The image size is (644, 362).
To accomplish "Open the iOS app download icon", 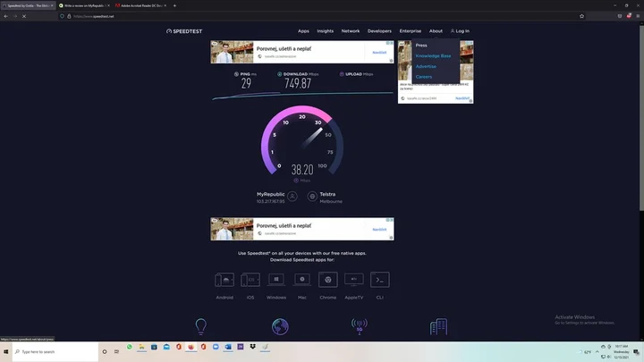I will point(250,280).
